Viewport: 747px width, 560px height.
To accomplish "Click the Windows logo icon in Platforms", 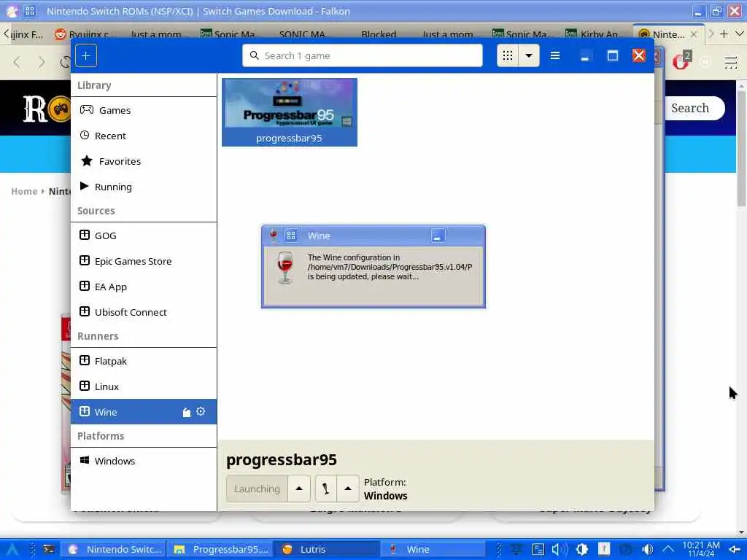I will pos(85,461).
